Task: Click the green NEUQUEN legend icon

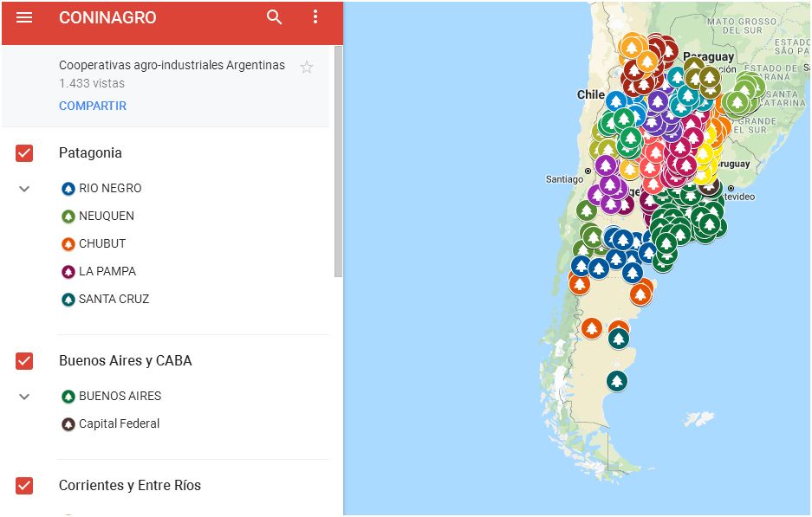Action: pyautogui.click(x=68, y=216)
